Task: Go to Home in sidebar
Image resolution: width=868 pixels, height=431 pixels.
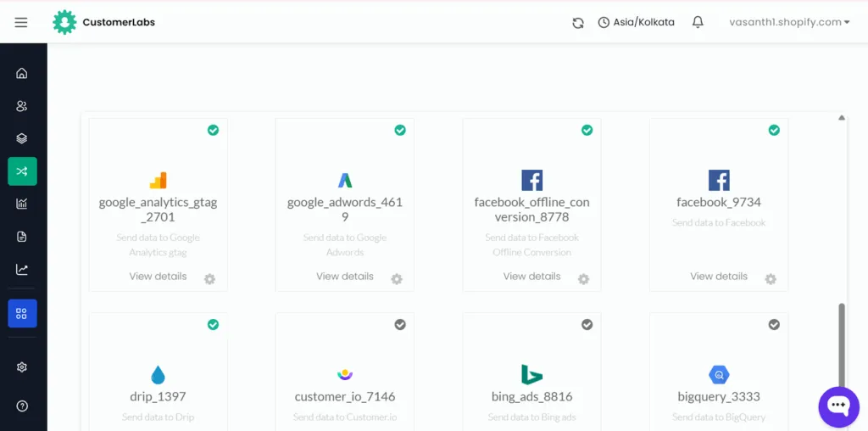Action: point(21,73)
